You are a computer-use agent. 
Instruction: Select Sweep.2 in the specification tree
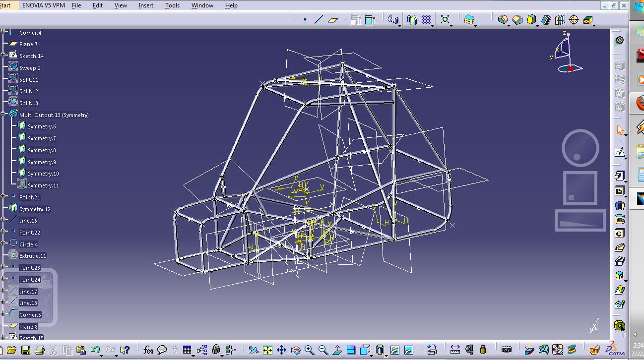pyautogui.click(x=30, y=68)
